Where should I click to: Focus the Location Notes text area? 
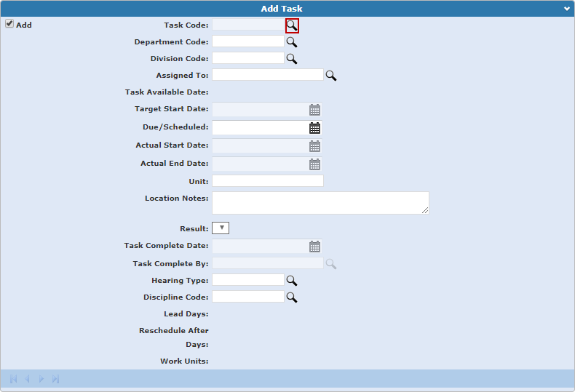[x=320, y=203]
